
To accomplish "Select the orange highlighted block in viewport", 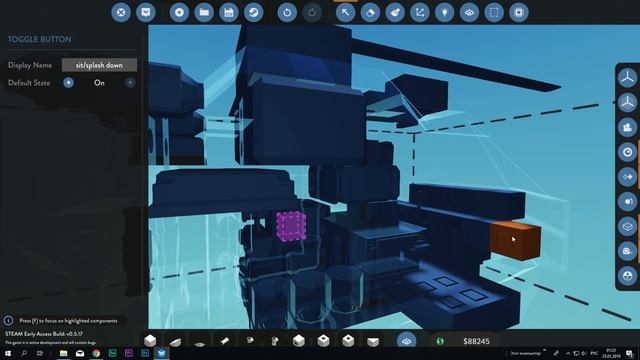I will coord(515,241).
